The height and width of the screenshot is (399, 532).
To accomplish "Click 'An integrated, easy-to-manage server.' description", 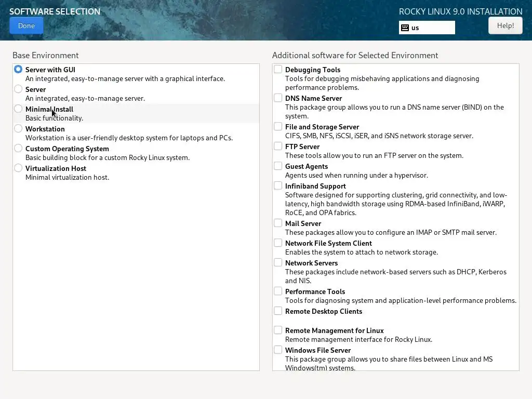I will (x=85, y=98).
